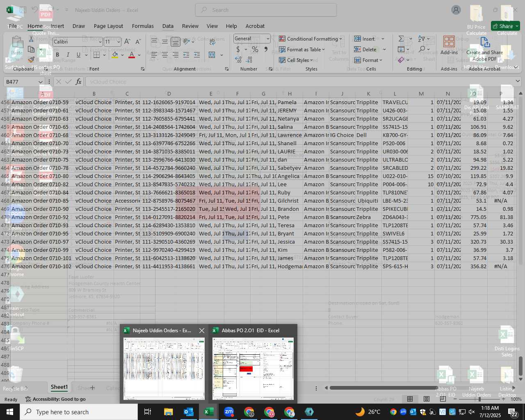Click the Increase Indent icon
525x420 pixels.
click(x=196, y=55)
